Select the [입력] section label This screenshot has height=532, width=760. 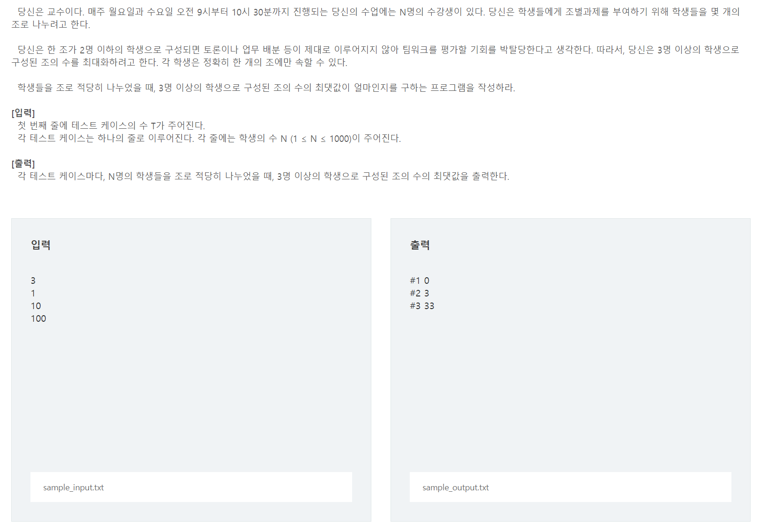pyautogui.click(x=23, y=113)
